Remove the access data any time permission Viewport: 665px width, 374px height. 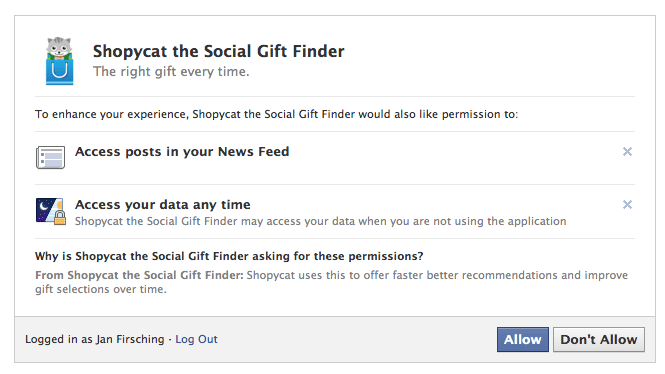point(627,204)
